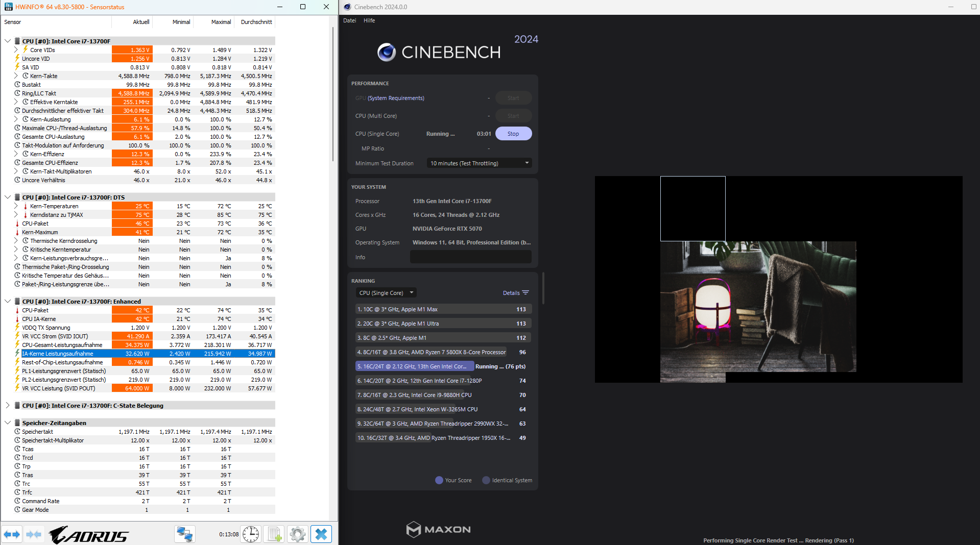Click the lightning icon beside VDDQ TX Spannung

17,328
